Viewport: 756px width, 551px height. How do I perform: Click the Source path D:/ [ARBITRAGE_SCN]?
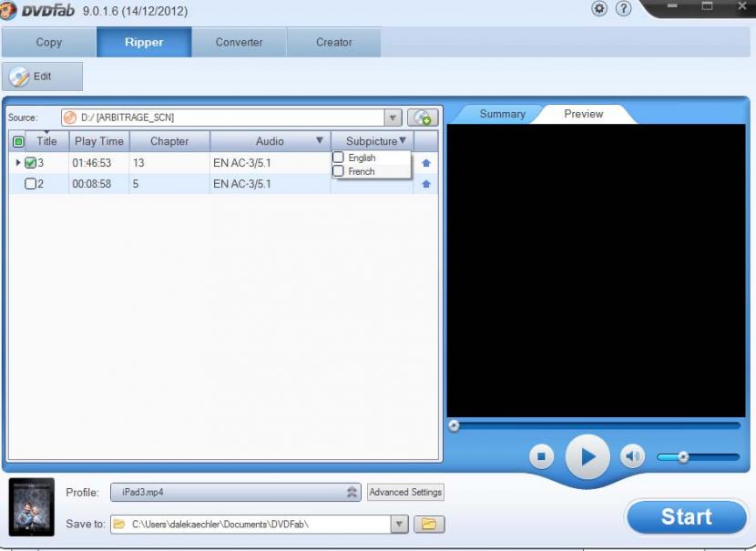[x=128, y=117]
